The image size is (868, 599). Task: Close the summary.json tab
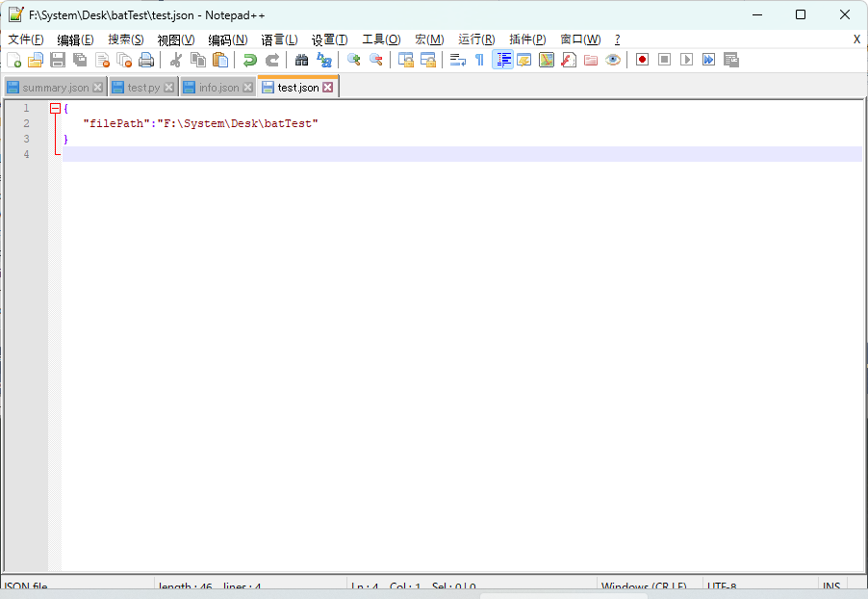tap(98, 88)
